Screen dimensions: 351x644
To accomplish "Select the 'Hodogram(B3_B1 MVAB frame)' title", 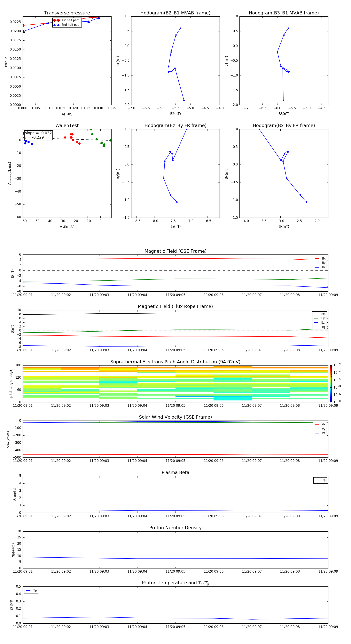I will [x=284, y=13].
